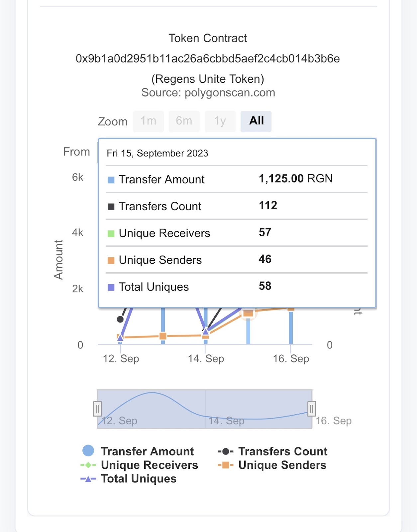Click the orange Unique Senders marker on 13 Sep
This screenshot has width=417, height=532.
[163, 336]
